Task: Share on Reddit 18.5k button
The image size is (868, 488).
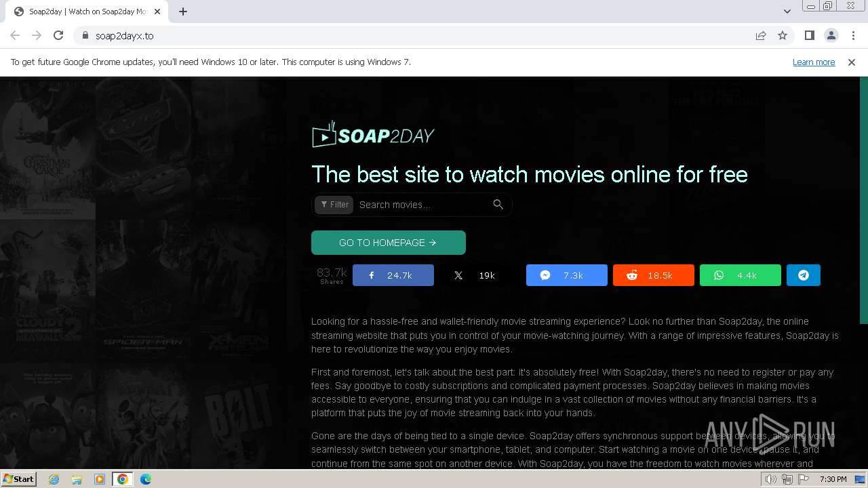Action: 654,275
